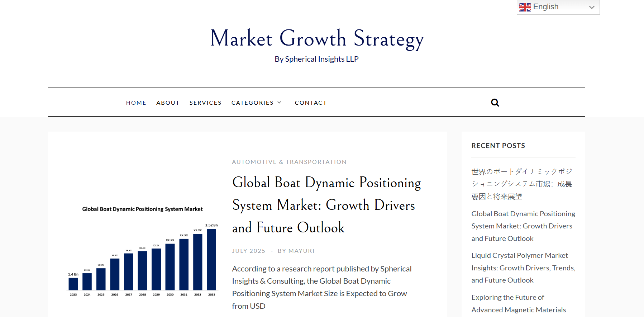Open the Contact page
This screenshot has height=317, width=644.
tap(311, 103)
